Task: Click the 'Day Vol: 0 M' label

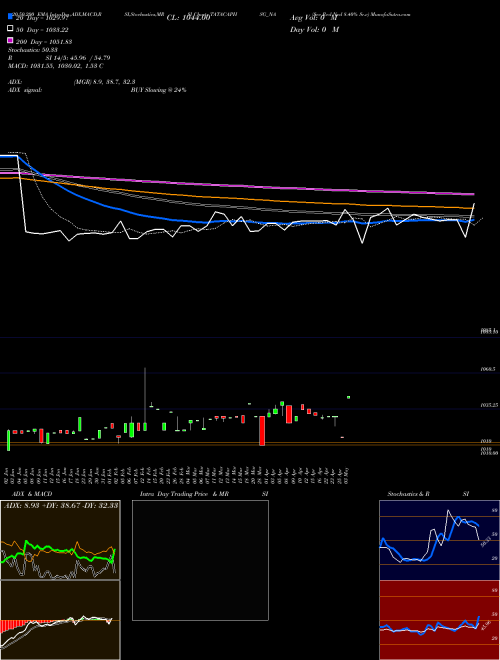Action: 314,29
